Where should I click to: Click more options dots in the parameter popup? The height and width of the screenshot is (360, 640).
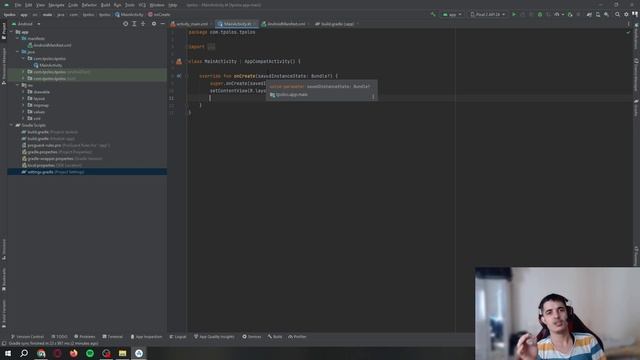[373, 96]
